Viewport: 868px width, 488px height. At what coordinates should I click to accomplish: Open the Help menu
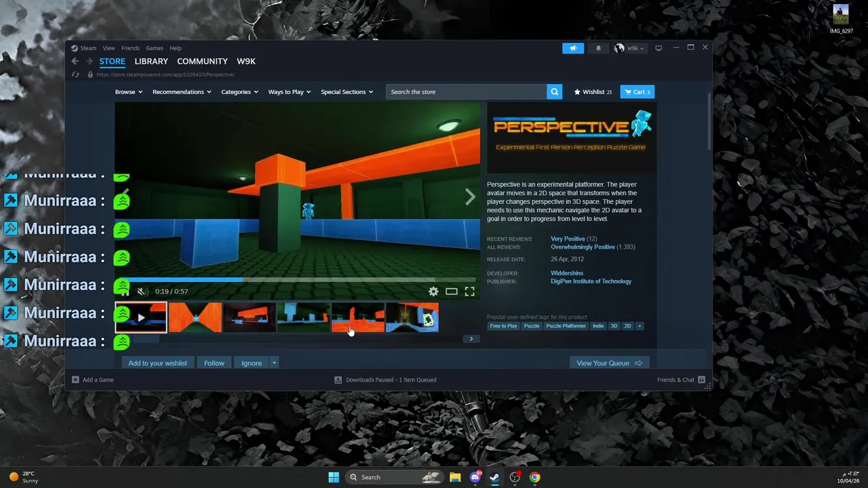click(x=176, y=48)
